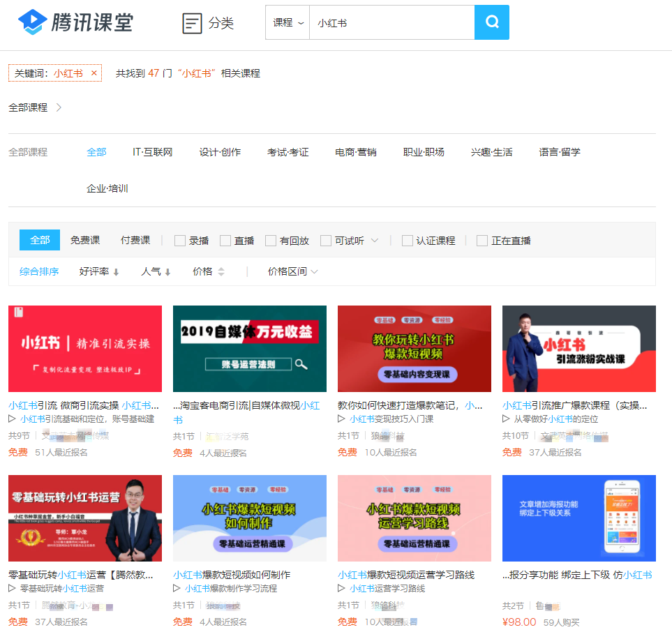Screen dimensions: 672x632
Task: Open the 分类 category list icon
Action: pyautogui.click(x=192, y=23)
